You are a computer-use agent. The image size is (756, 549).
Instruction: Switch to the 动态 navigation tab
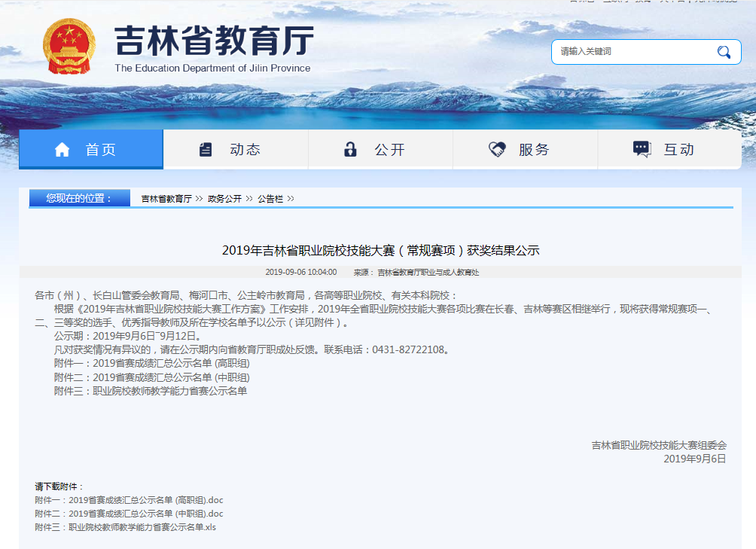pyautogui.click(x=235, y=148)
